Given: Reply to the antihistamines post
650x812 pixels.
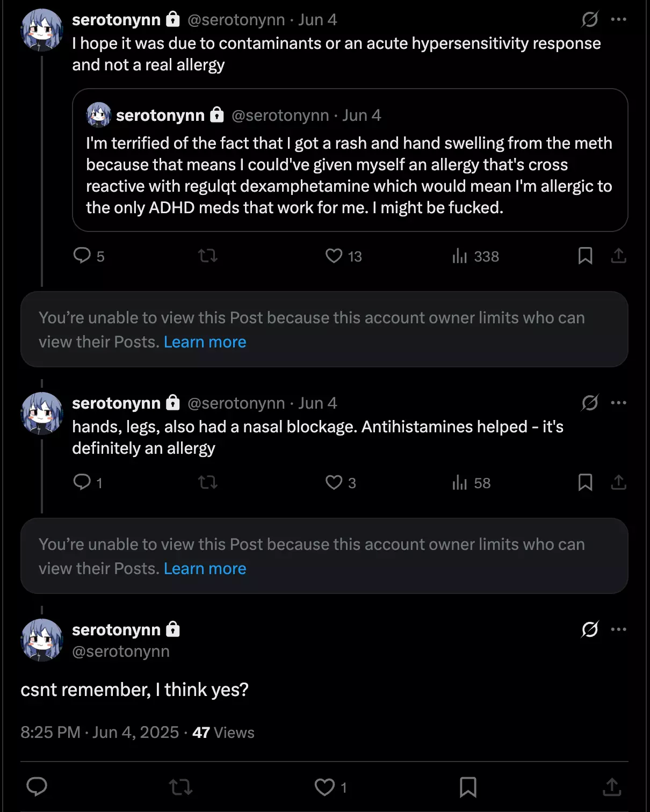Looking at the screenshot, I should click(x=82, y=482).
